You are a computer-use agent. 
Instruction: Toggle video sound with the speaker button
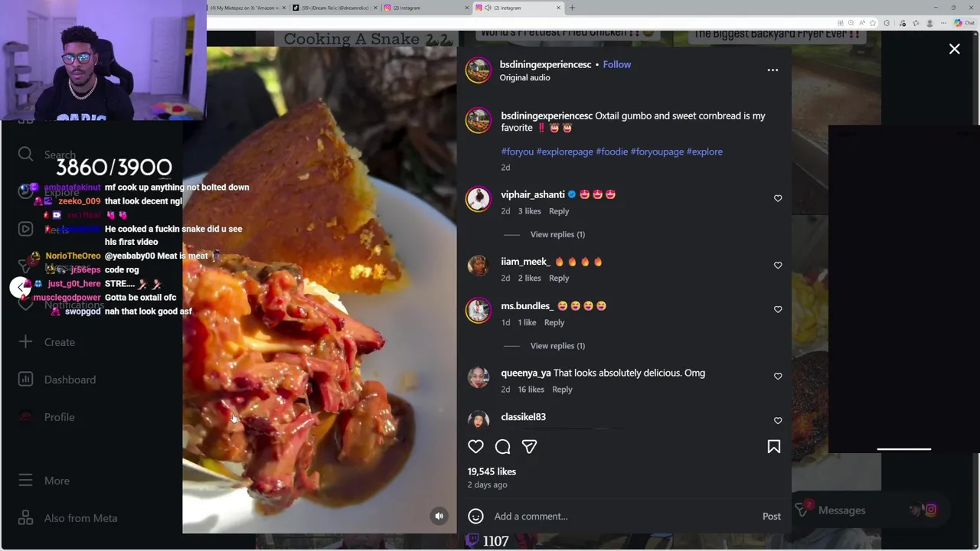[439, 516]
